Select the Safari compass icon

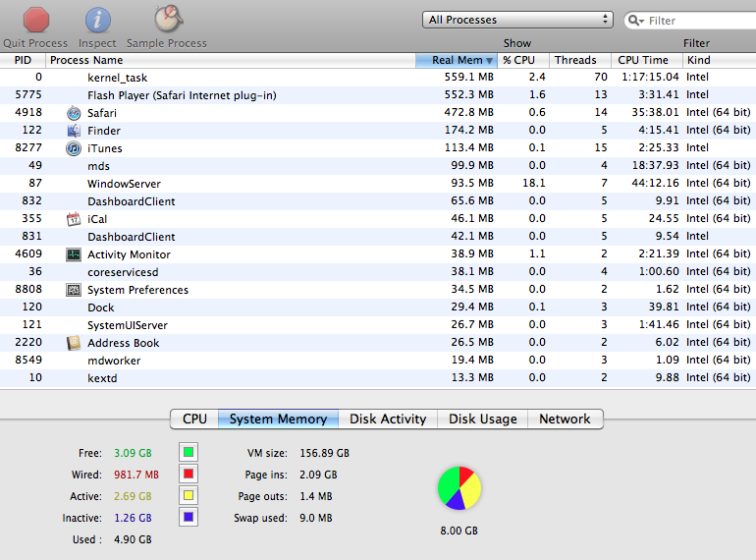(74, 113)
